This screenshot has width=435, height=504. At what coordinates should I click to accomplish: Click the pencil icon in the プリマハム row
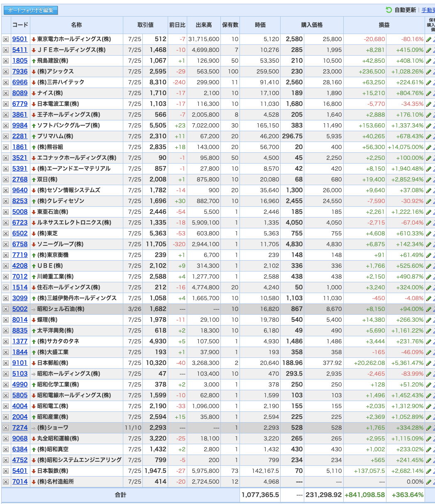pyautogui.click(x=429, y=136)
